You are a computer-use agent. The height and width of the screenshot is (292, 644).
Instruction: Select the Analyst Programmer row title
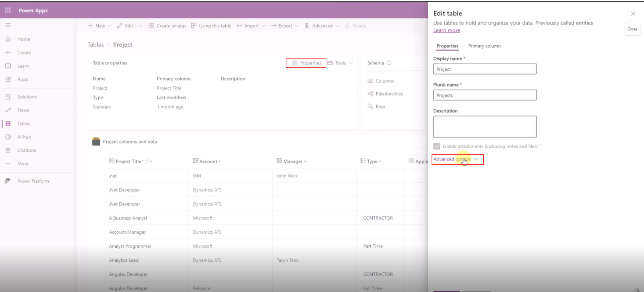click(x=130, y=246)
